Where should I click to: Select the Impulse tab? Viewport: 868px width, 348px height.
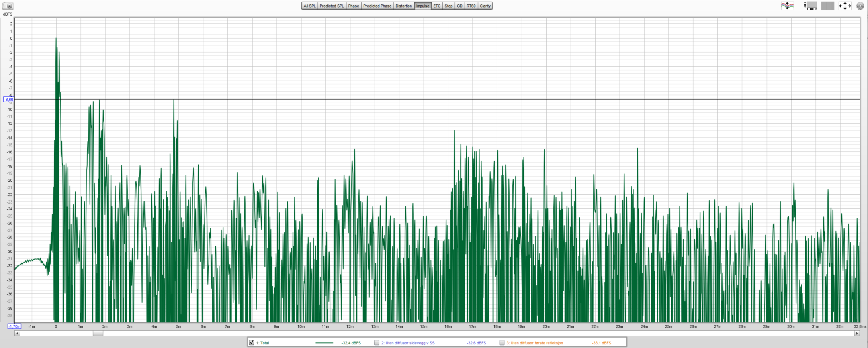click(422, 6)
